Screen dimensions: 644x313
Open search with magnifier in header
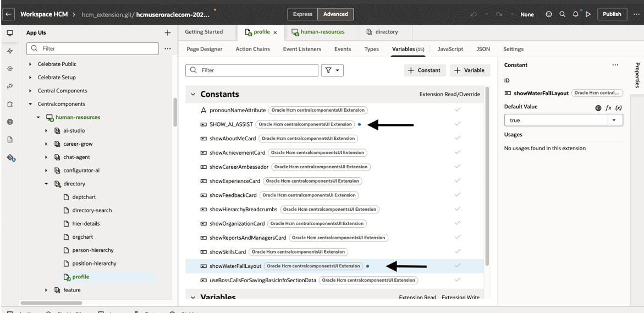[562, 14]
